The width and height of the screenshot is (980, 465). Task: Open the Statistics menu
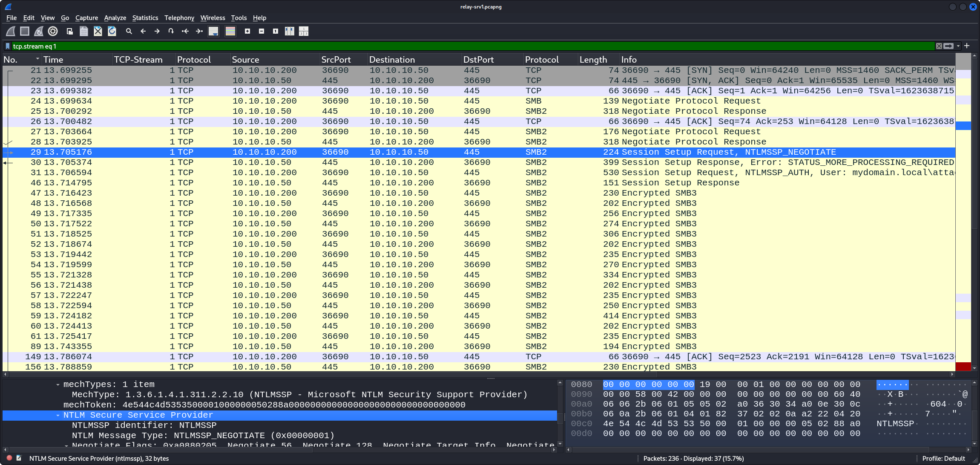145,17
